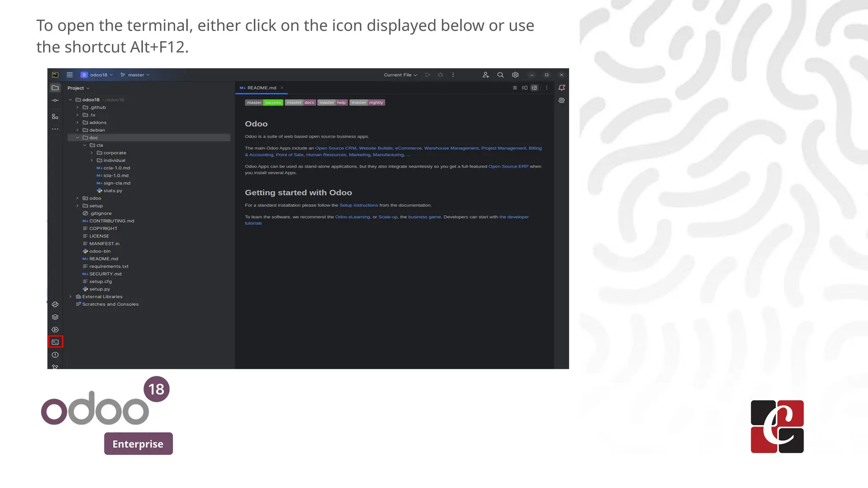Expand the addons folder

pyautogui.click(x=78, y=122)
